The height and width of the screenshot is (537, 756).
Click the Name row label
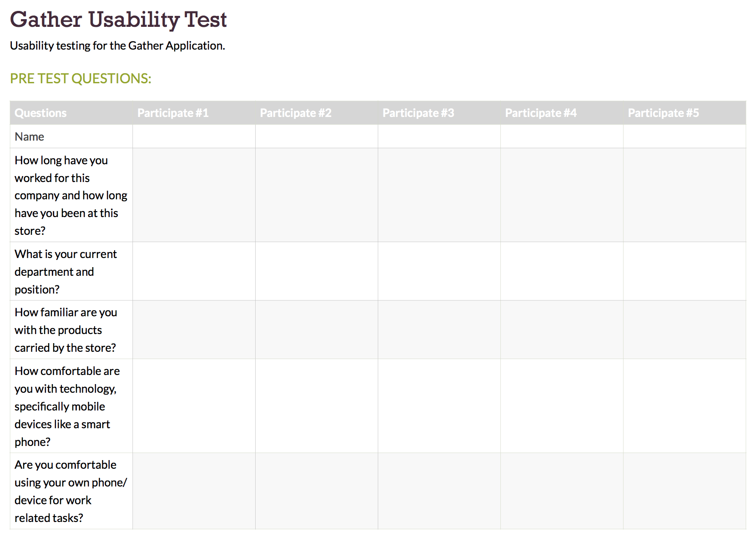point(30,137)
